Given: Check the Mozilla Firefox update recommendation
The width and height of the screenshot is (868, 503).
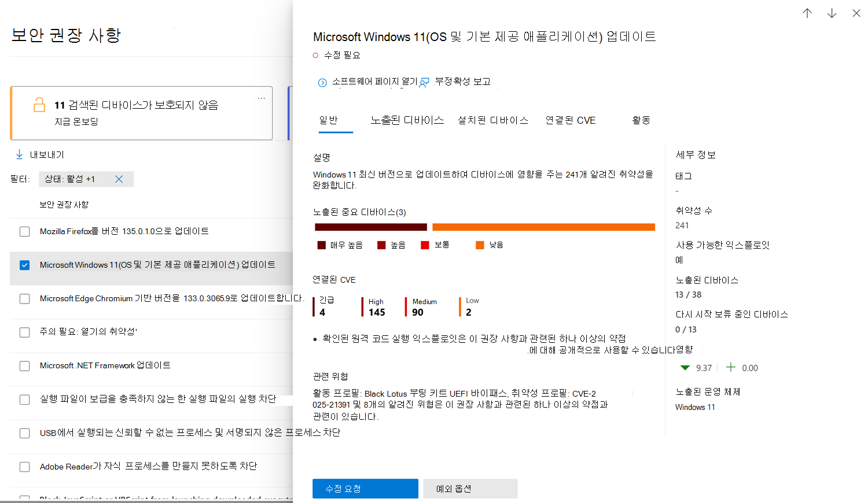Looking at the screenshot, I should (x=24, y=232).
